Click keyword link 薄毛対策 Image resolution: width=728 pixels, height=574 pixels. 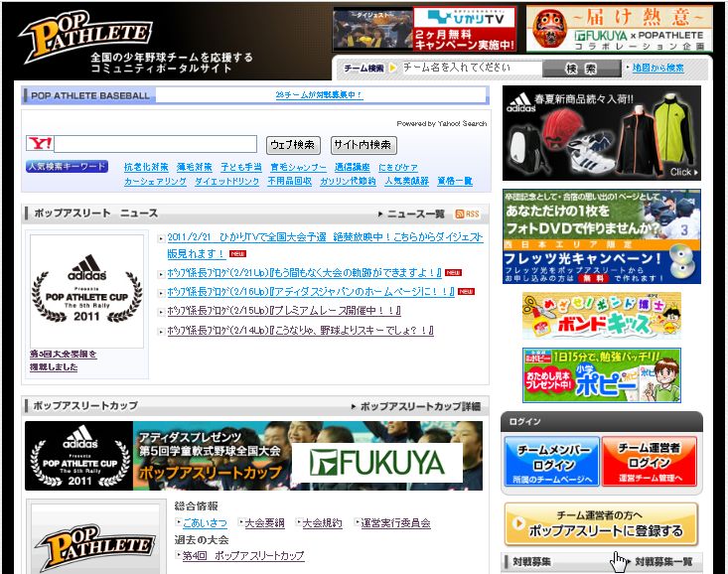pyautogui.click(x=194, y=167)
